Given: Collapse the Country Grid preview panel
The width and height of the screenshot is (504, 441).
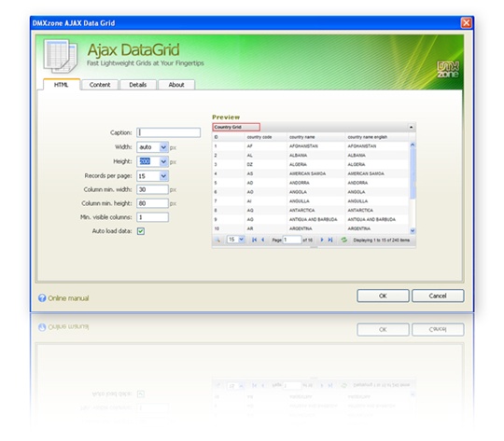Looking at the screenshot, I should coord(411,127).
